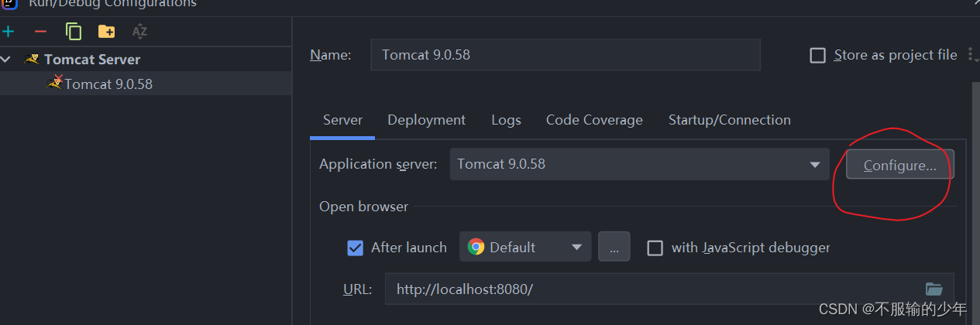The image size is (980, 325).
Task: Open Store as project file options menu
Action: point(971,55)
